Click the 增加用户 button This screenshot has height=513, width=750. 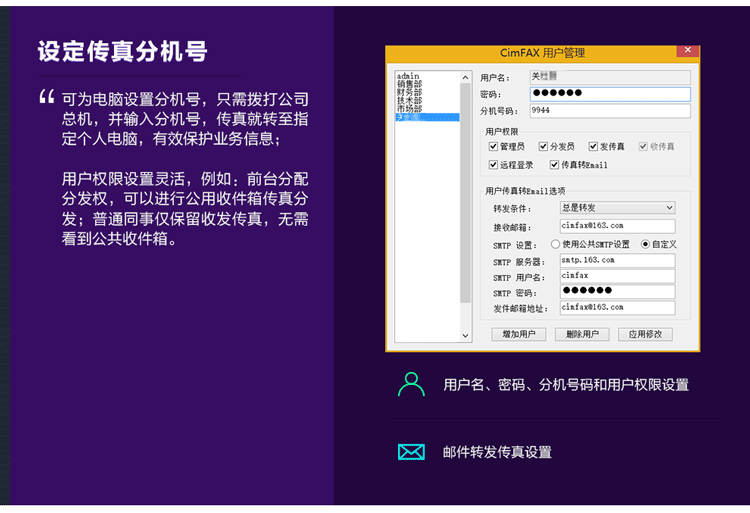point(518,334)
